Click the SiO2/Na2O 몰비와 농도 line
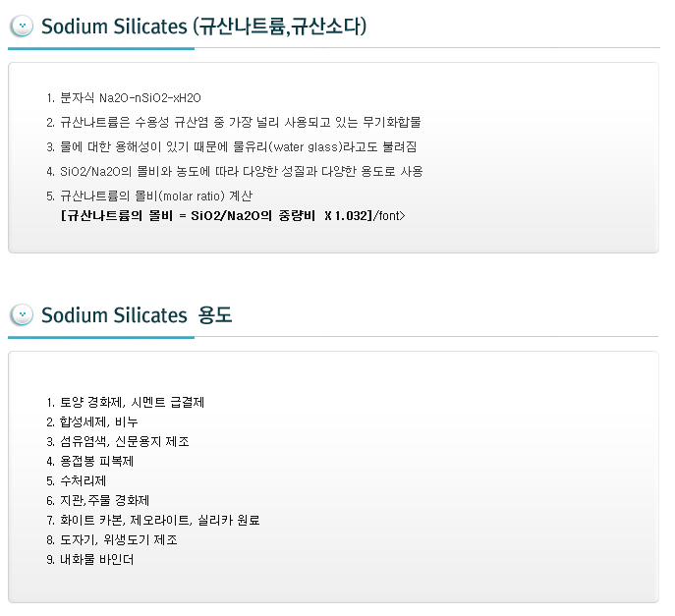This screenshot has width=675, height=616. [x=242, y=172]
